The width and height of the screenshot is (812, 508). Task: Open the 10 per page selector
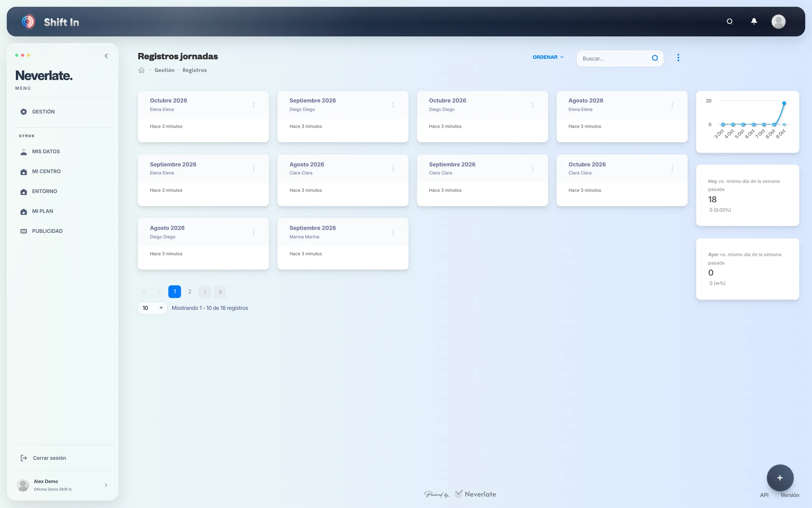[x=152, y=308]
